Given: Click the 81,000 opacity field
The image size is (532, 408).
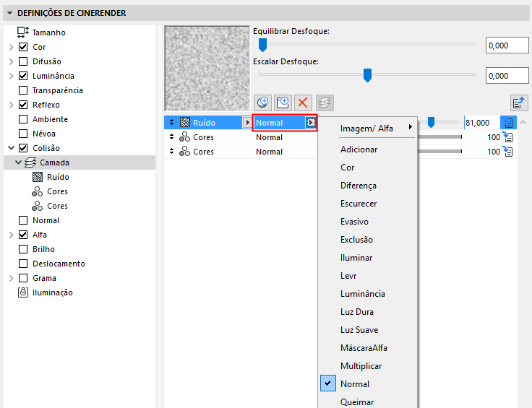Looking at the screenshot, I should [482, 122].
